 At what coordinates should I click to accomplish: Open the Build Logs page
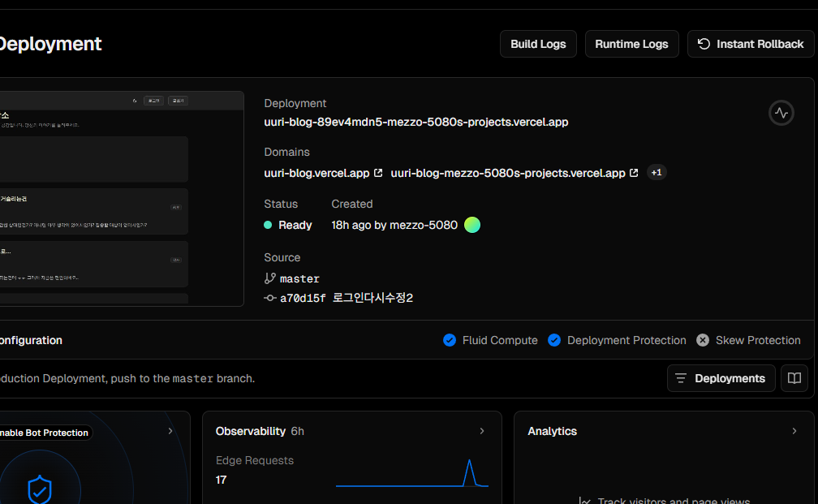[538, 44]
